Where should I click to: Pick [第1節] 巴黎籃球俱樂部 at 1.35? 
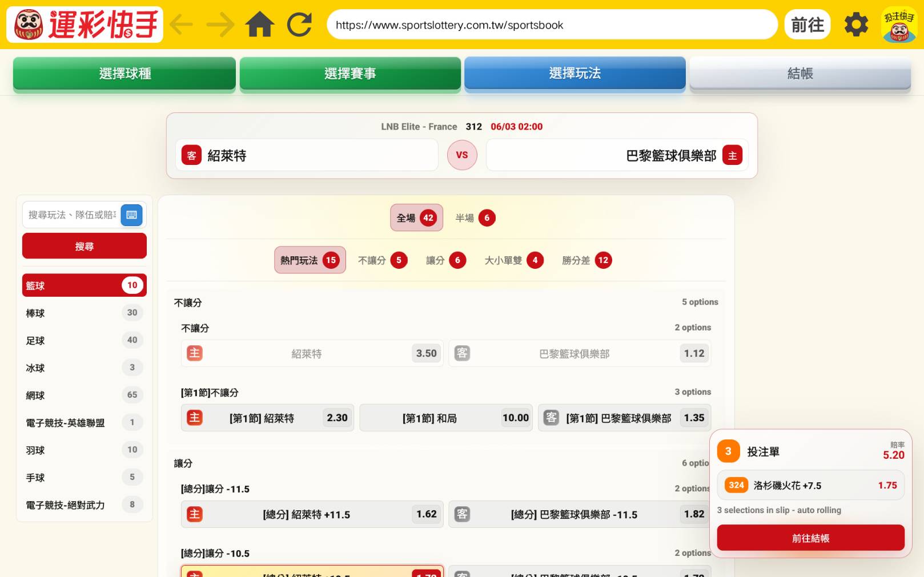click(625, 418)
